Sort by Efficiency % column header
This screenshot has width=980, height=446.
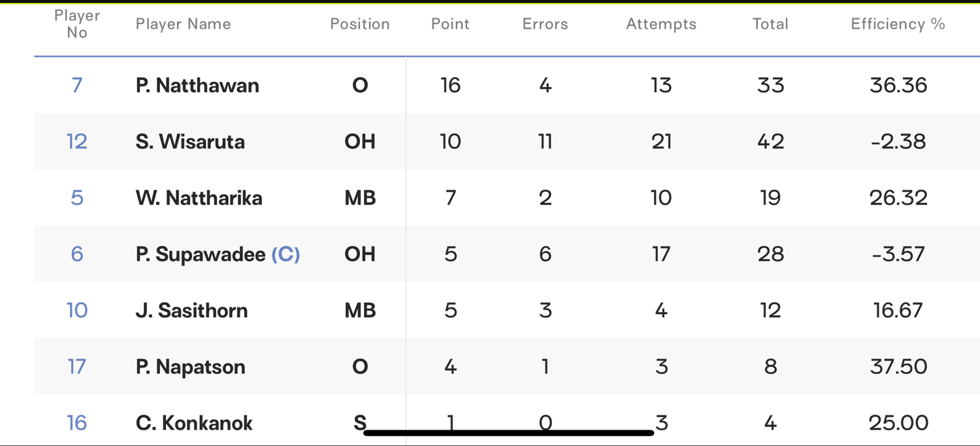(898, 24)
